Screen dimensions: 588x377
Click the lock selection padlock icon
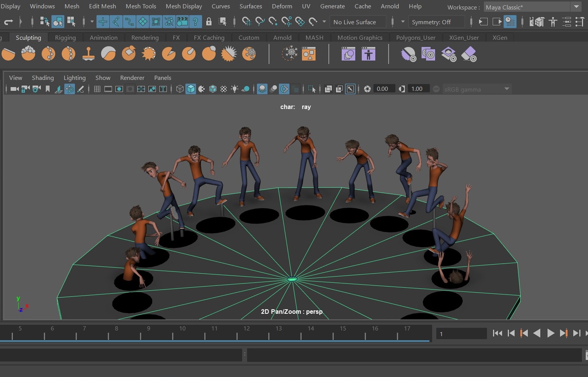[x=209, y=22]
